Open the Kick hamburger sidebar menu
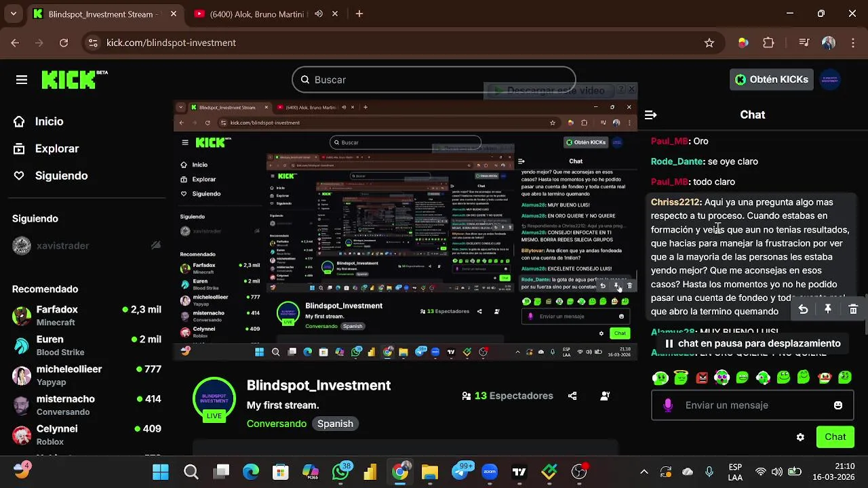Image resolution: width=868 pixels, height=488 pixels. [22, 80]
